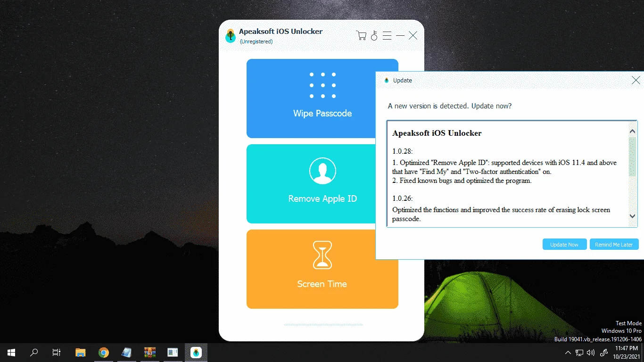Click the changelog scrollbar down arrow

click(633, 216)
